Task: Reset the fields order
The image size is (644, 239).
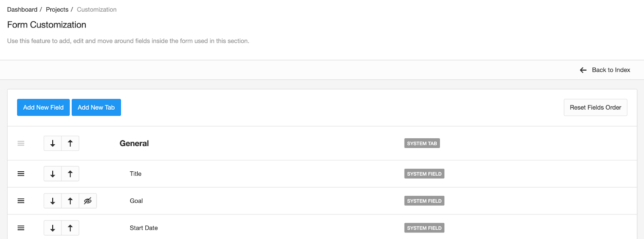Action: point(595,108)
